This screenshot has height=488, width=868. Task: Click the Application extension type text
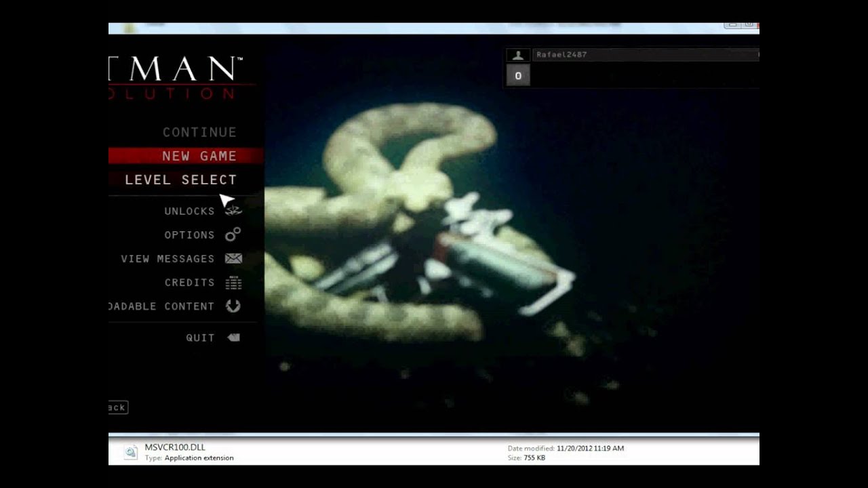tap(199, 458)
